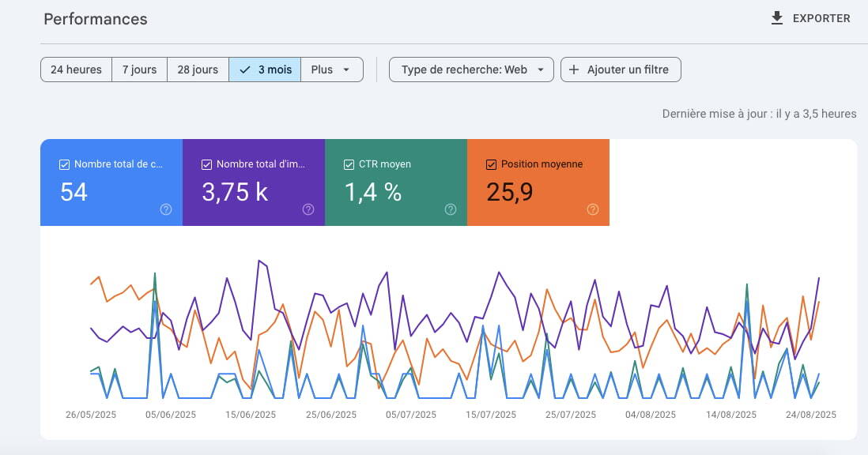This screenshot has height=455, width=868.
Task: Select the 7 jours period
Action: [139, 70]
